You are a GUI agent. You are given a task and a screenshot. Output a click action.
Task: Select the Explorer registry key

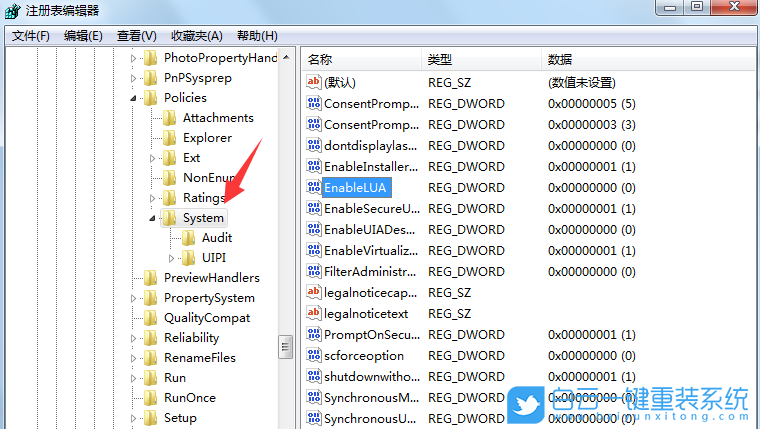(207, 138)
